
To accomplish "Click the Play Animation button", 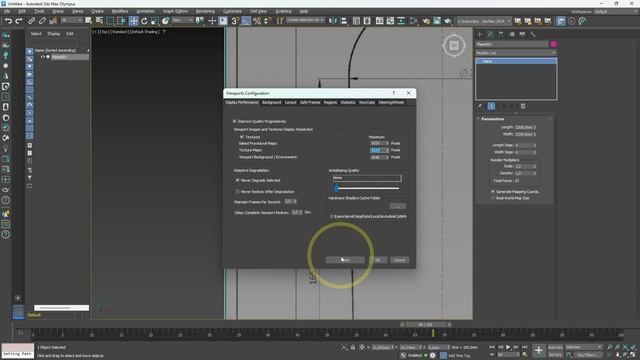I will coord(508,347).
